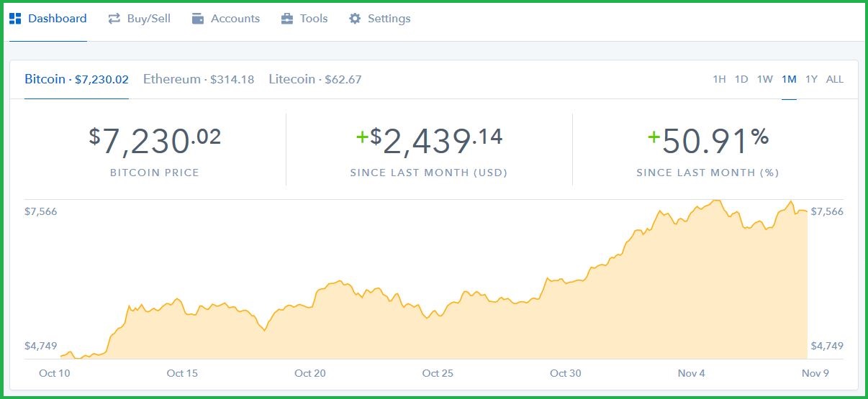Click the Tools briefcase icon
This screenshot has height=399, width=868.
tap(287, 19)
